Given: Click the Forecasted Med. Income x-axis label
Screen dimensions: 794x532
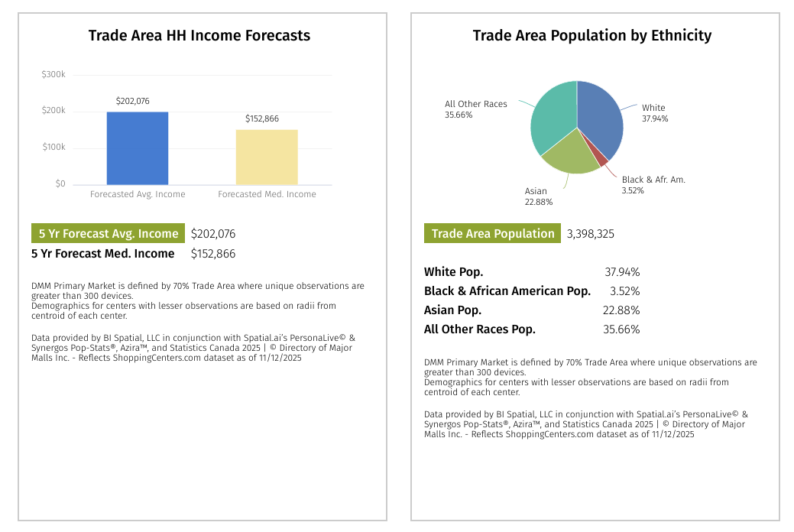Looking at the screenshot, I should 267,194.
